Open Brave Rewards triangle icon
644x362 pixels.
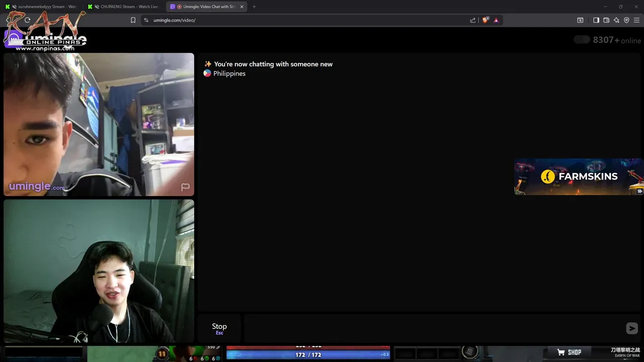496,20
